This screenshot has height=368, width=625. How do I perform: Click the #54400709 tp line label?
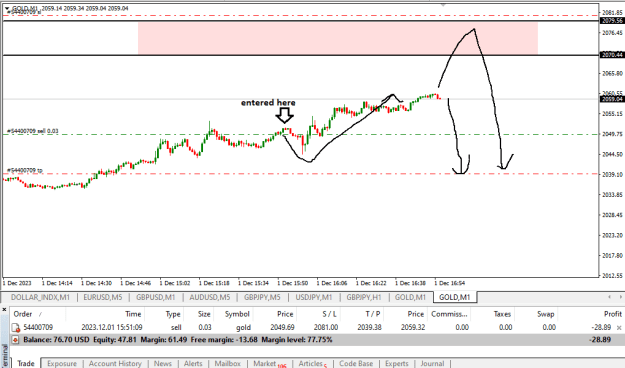click(x=25, y=170)
